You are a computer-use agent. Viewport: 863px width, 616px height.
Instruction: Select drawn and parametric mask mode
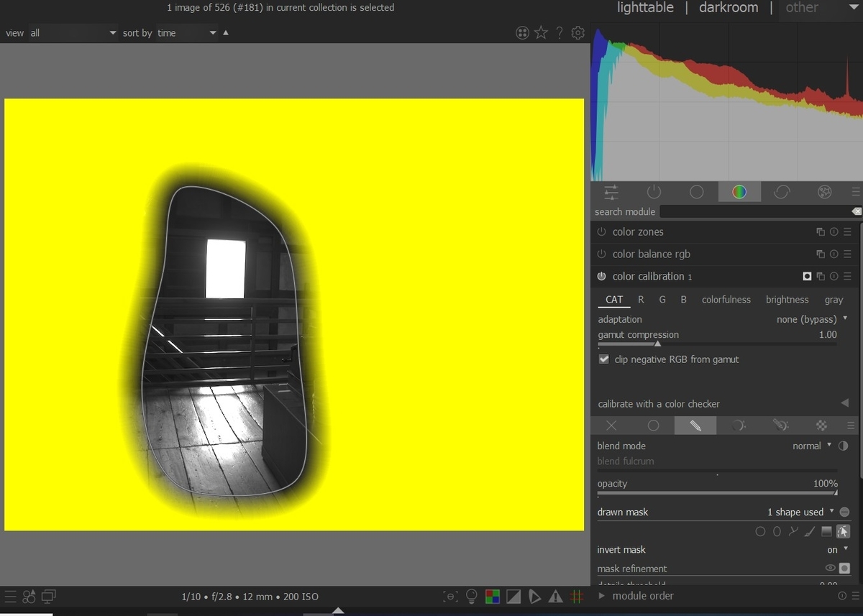click(x=780, y=426)
